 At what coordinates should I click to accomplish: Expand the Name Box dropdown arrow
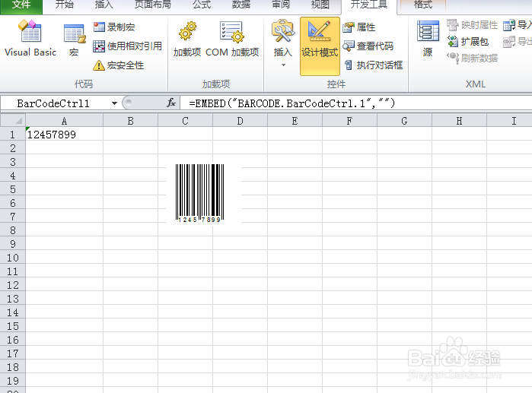114,103
